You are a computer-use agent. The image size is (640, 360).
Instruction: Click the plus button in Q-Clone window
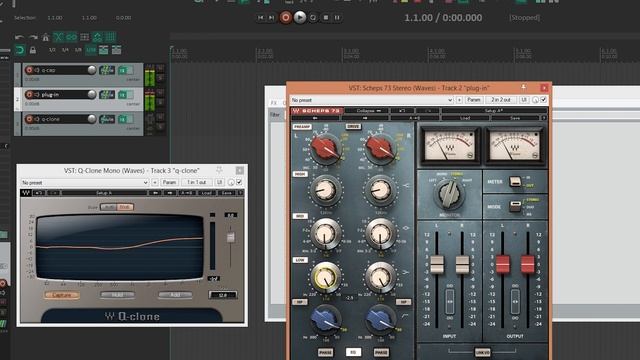tap(155, 182)
